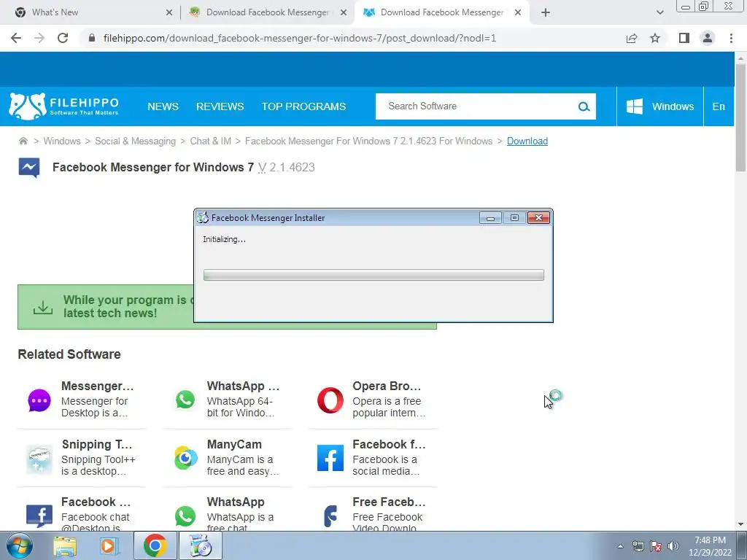Reload the page with the refresh icon

(63, 38)
